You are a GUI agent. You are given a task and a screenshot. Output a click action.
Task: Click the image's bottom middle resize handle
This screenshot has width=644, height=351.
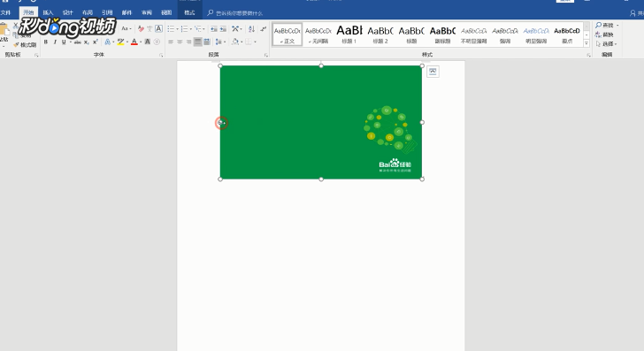coord(321,179)
